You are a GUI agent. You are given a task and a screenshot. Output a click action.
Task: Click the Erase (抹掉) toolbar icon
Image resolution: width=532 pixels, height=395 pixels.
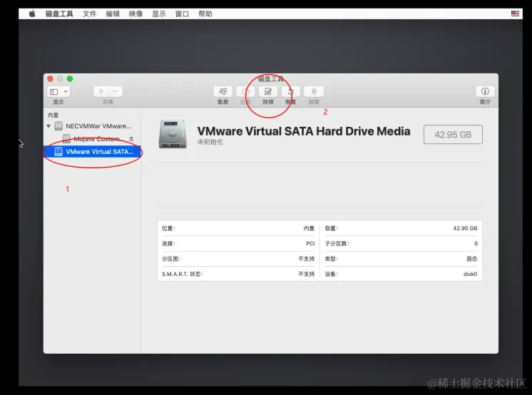[x=268, y=91]
